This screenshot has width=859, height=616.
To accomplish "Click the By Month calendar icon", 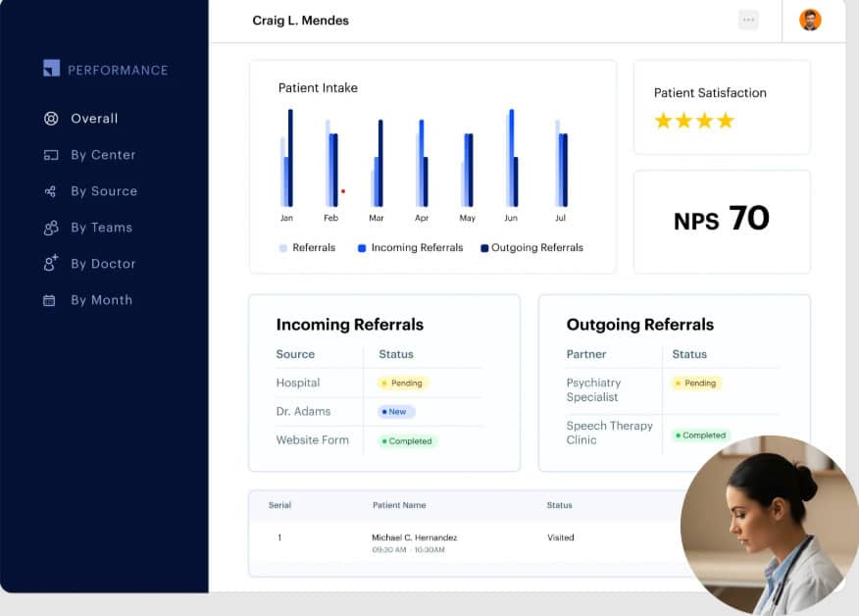I will (50, 300).
